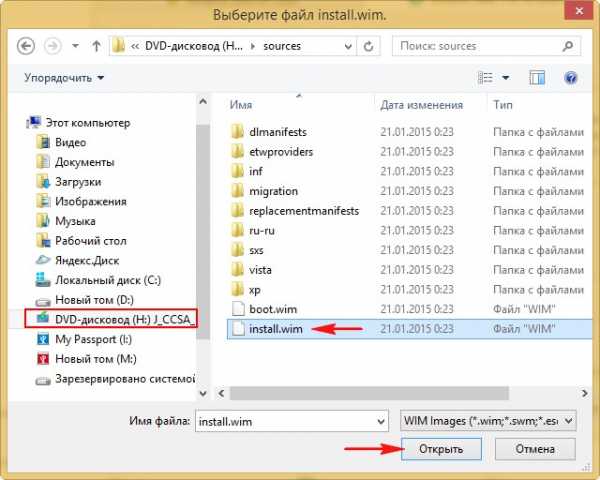600x480 pixels.
Task: Select Новый том (D:) drive
Action: (85, 300)
